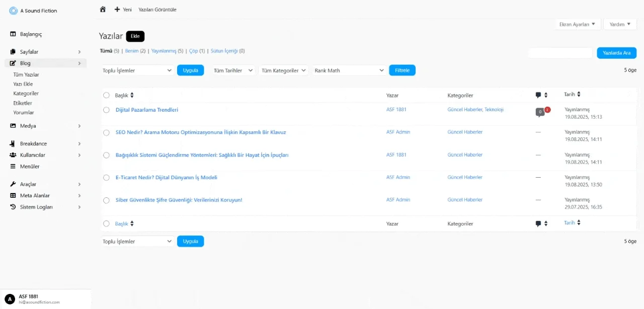This screenshot has width=644, height=309.
Task: Open Yazı Ekle submenu item
Action: [x=23, y=84]
